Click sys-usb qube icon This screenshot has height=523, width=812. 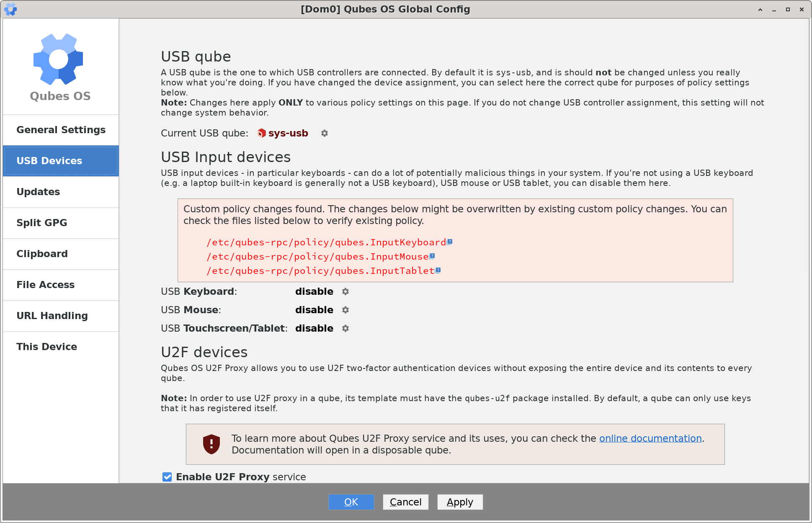click(x=261, y=133)
